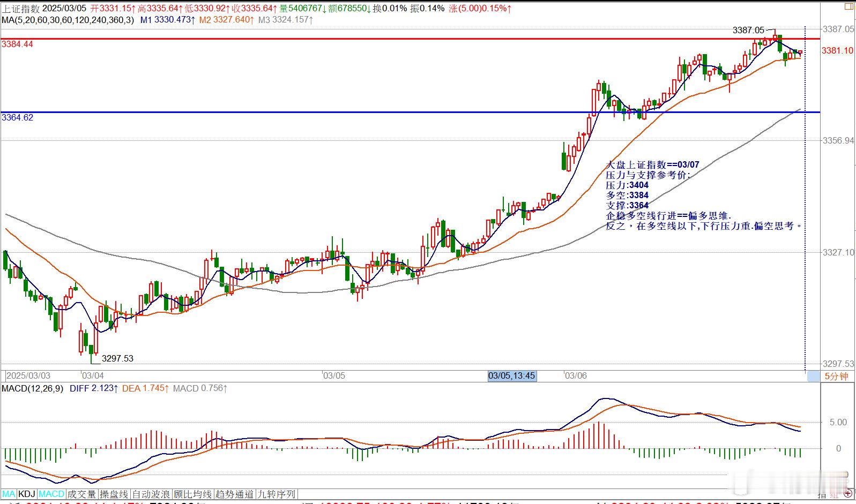Click the 3356.94 price axis label
The height and width of the screenshot is (504, 856).
click(838, 140)
